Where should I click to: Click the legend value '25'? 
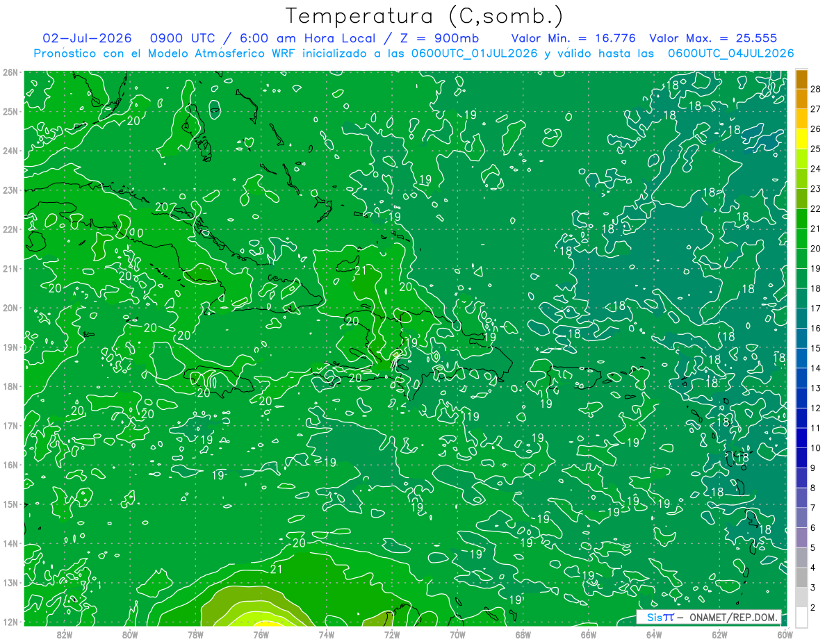pos(815,149)
